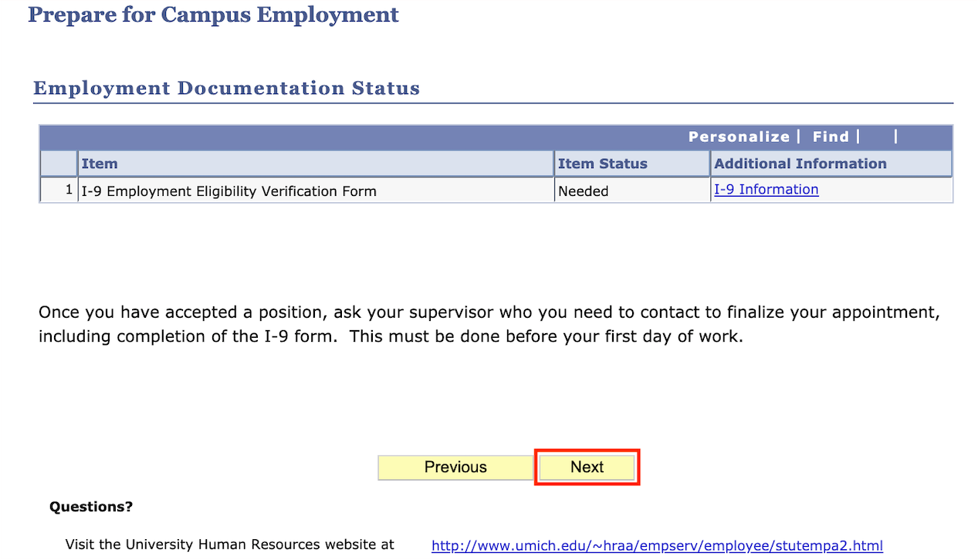Open the Personalize grid settings
Viewport: 978px width, 560px height.
click(739, 137)
